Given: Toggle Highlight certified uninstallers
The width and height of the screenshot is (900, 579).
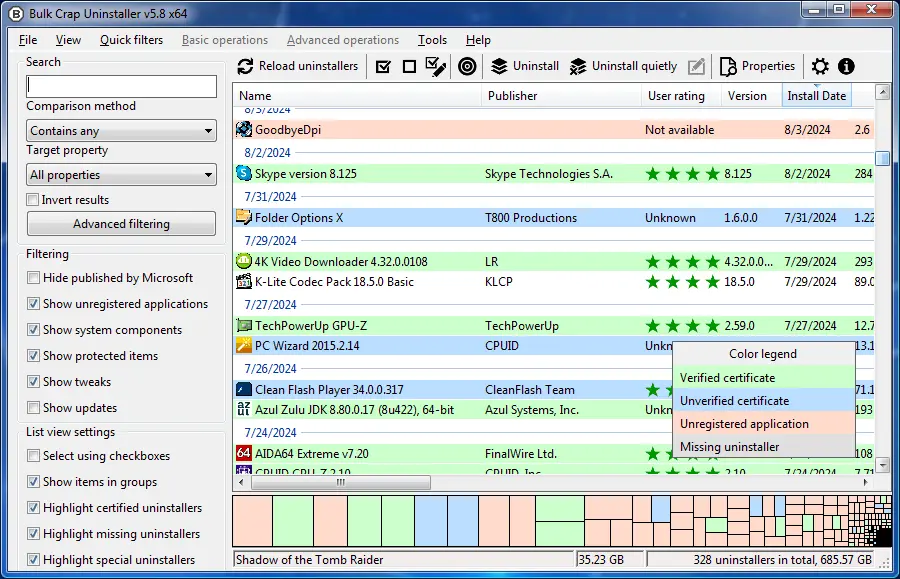Looking at the screenshot, I should 33,508.
